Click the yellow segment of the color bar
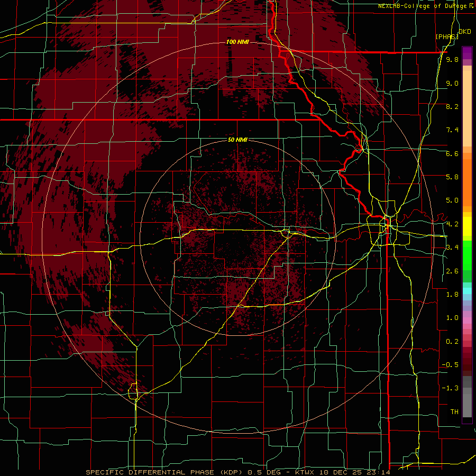The height and width of the screenshot is (476, 476). coord(467,226)
